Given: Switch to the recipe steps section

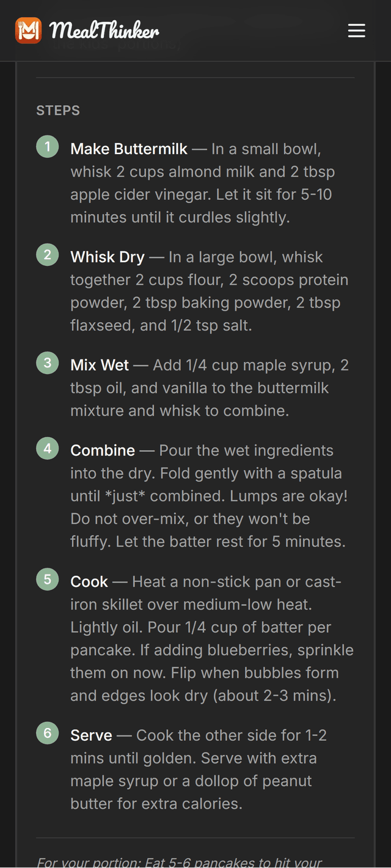Looking at the screenshot, I should [57, 111].
